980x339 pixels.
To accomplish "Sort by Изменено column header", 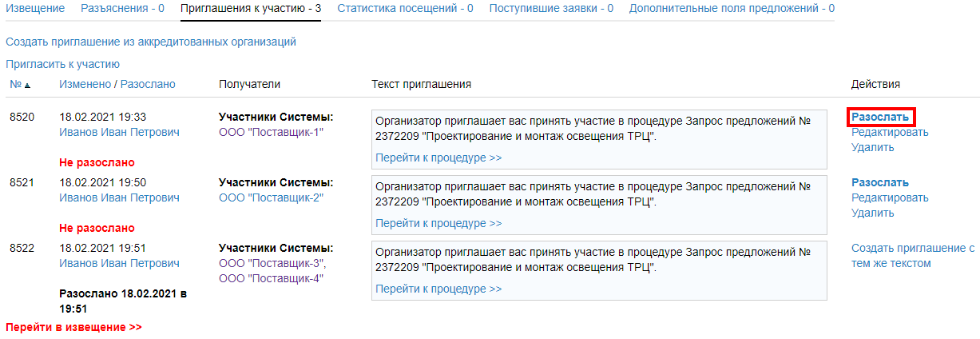I will (85, 84).
